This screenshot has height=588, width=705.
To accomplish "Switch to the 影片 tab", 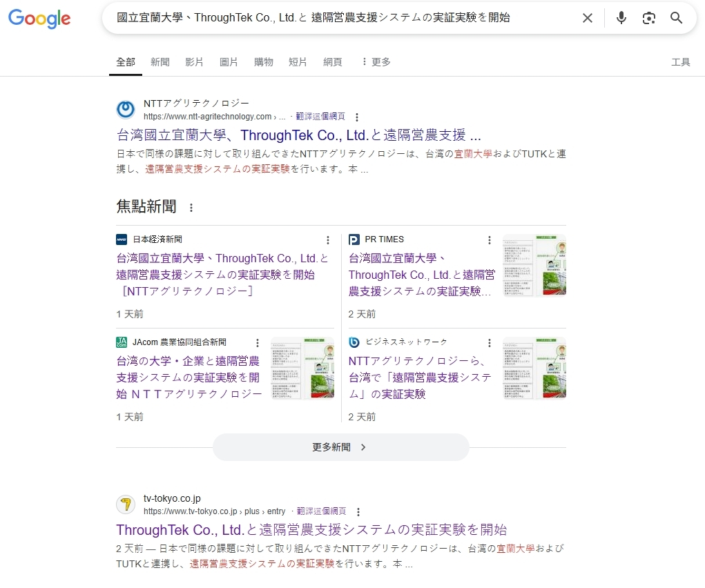I will coord(194,62).
